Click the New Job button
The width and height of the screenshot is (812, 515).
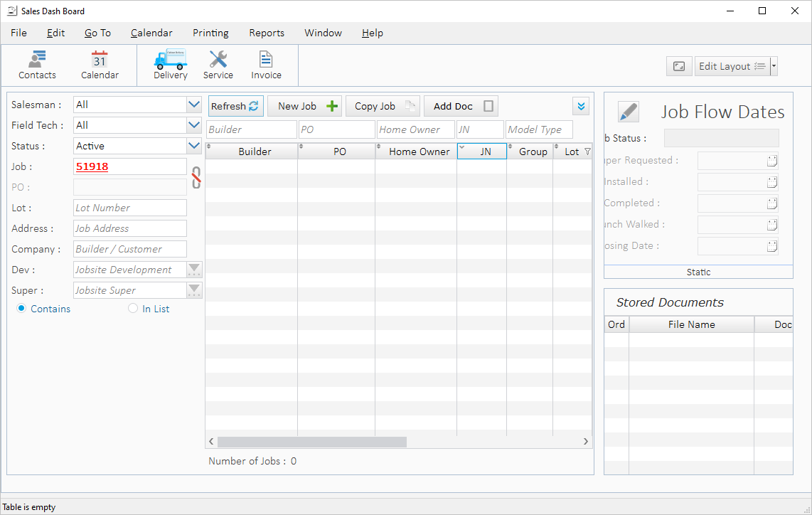[x=304, y=106]
